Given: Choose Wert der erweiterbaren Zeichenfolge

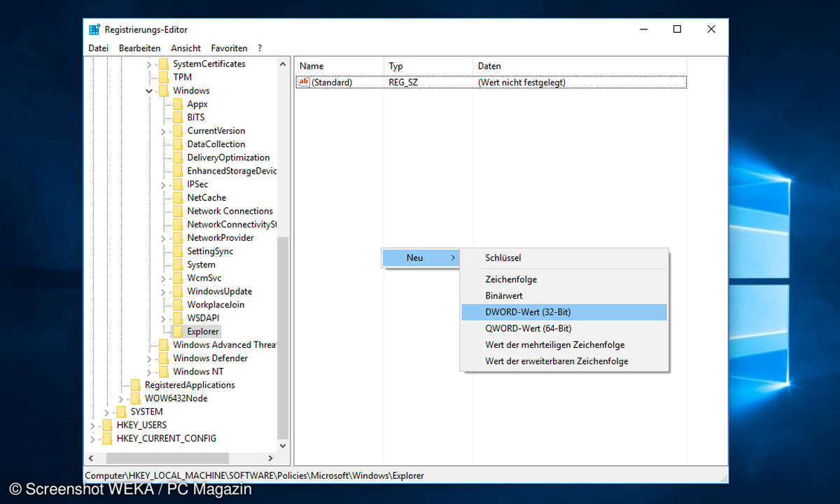Looking at the screenshot, I should click(563, 361).
